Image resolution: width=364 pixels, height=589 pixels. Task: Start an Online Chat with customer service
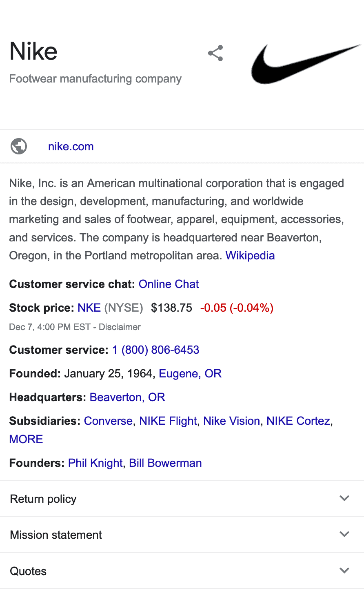pos(169,284)
